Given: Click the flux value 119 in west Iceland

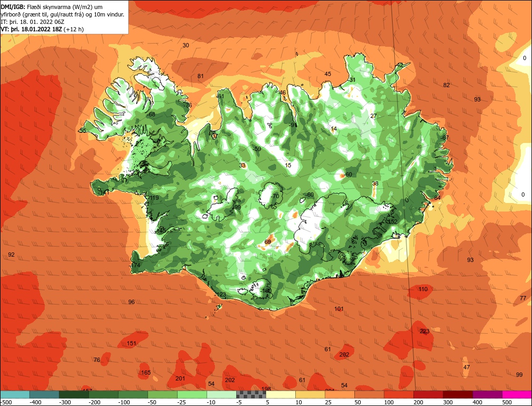Looking at the screenshot, I should click(x=154, y=198).
